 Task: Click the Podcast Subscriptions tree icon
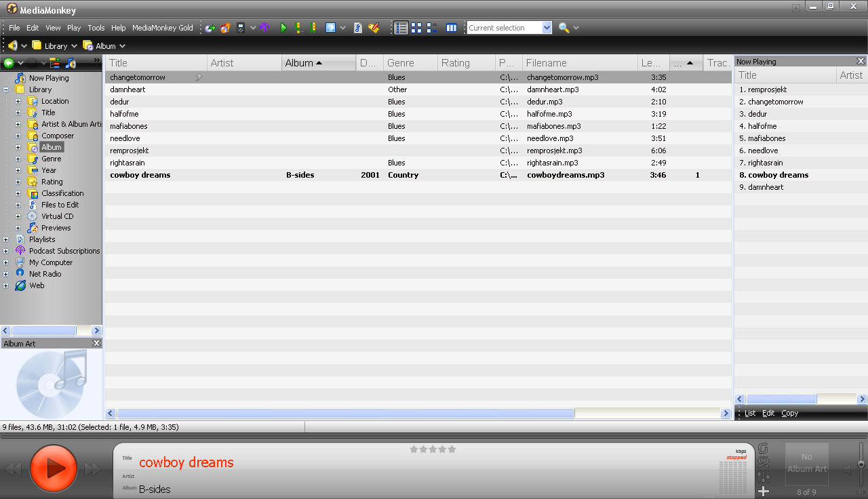click(20, 251)
